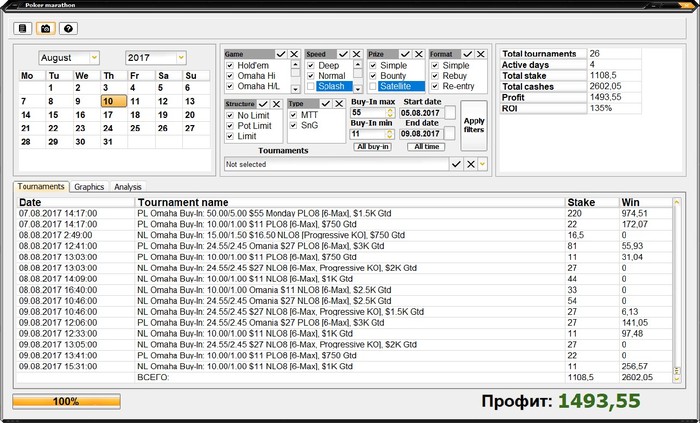
Task: Enable the Satellite prize checkbox
Action: pyautogui.click(x=373, y=86)
